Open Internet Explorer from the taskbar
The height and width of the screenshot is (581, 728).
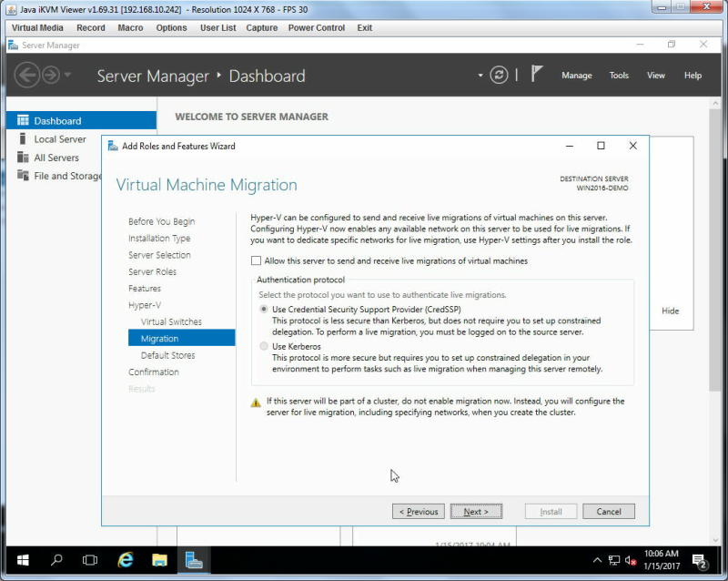click(126, 560)
